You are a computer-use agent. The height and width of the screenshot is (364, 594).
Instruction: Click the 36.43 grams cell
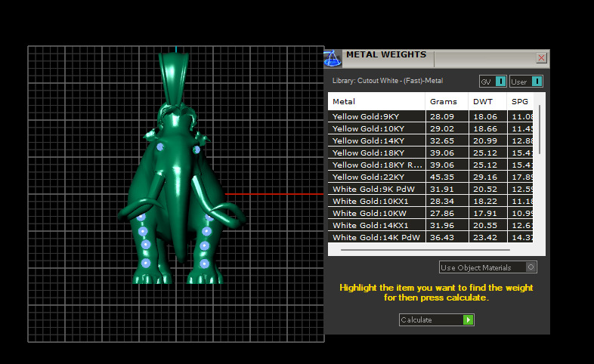[447, 237]
